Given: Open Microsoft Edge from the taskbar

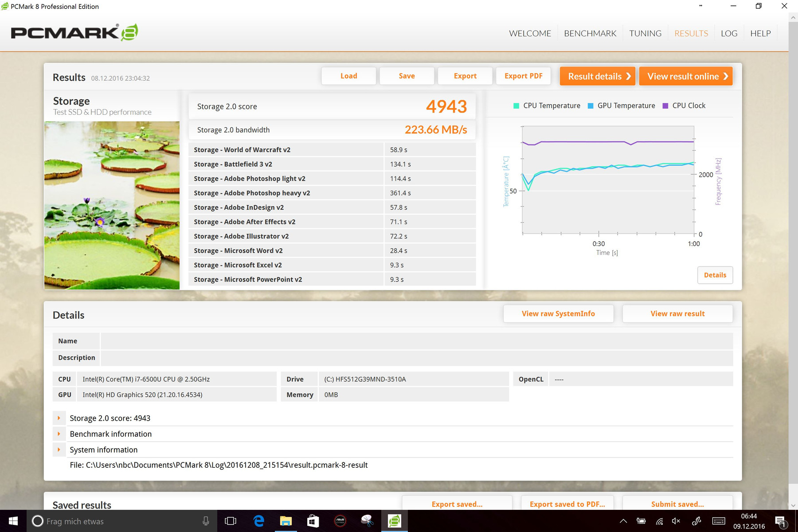Looking at the screenshot, I should [x=258, y=521].
